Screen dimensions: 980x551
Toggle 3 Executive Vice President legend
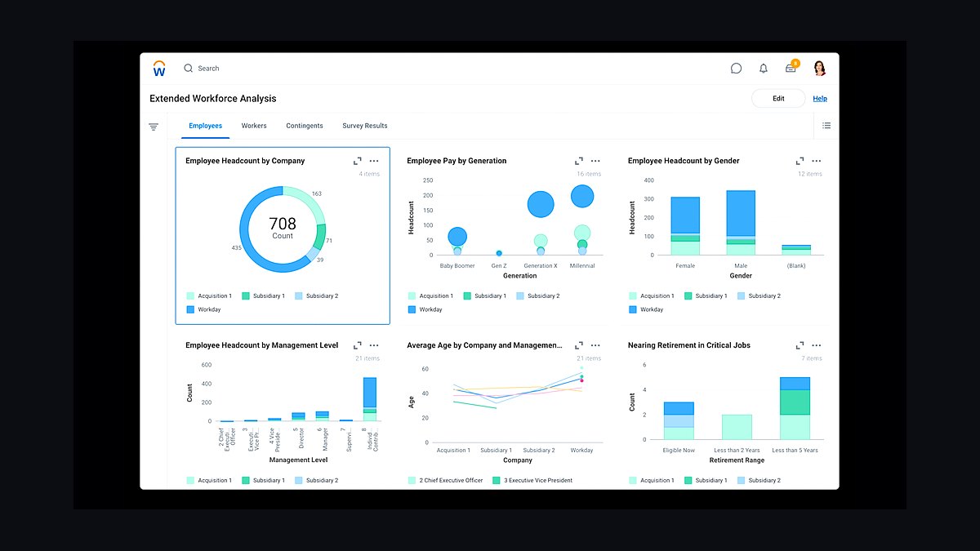click(531, 480)
